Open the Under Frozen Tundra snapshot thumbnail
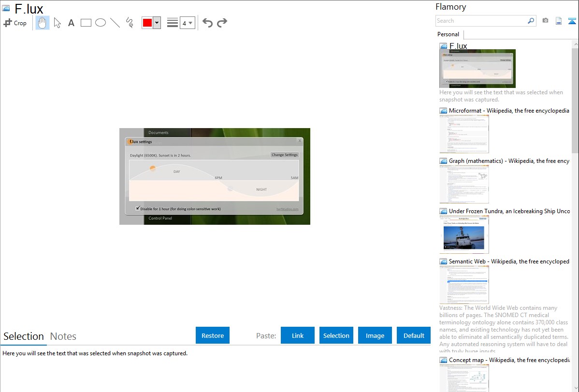The height and width of the screenshot is (392, 579). point(464,234)
